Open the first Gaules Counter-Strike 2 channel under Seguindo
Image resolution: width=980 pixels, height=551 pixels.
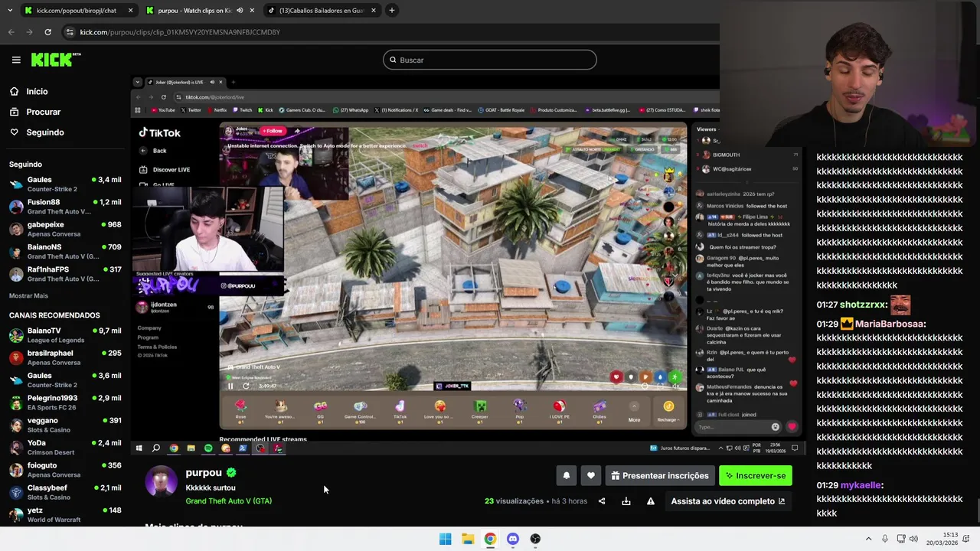pyautogui.click(x=65, y=184)
